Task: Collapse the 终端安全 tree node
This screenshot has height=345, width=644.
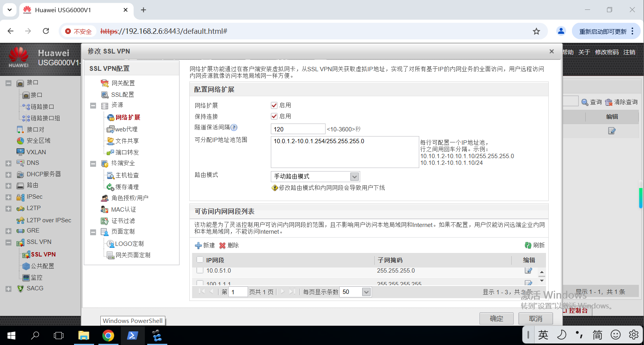Action: (93, 164)
